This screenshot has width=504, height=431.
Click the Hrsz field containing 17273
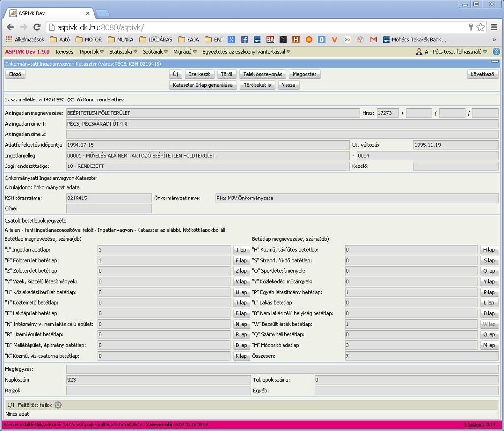pos(388,113)
